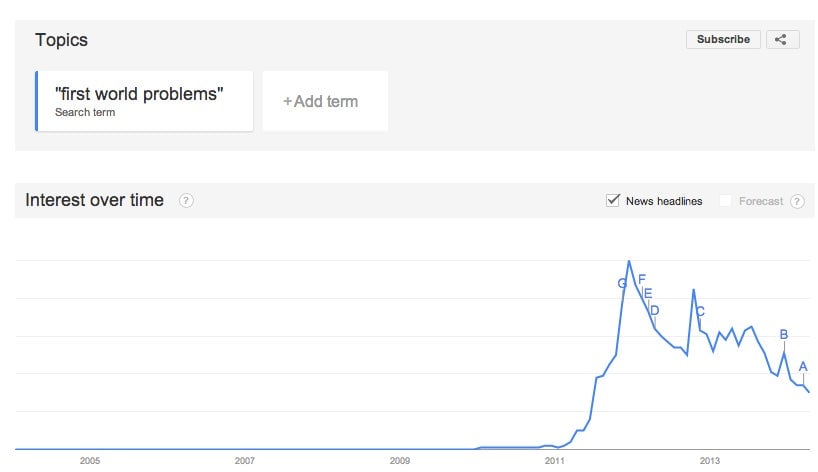
Task: Enable the Forecast checkbox
Action: [x=725, y=201]
